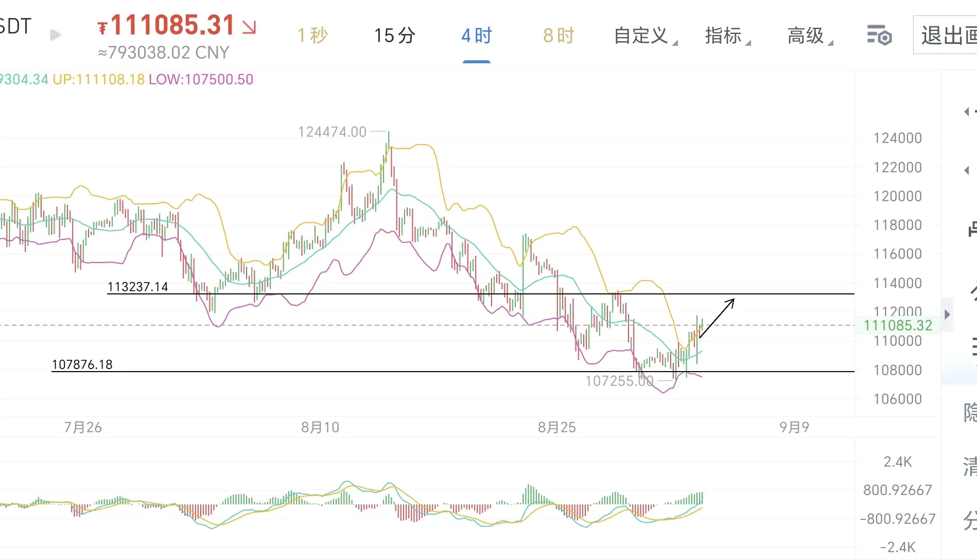Switch to the 15分 interval tab
The height and width of the screenshot is (560, 977).
(394, 36)
